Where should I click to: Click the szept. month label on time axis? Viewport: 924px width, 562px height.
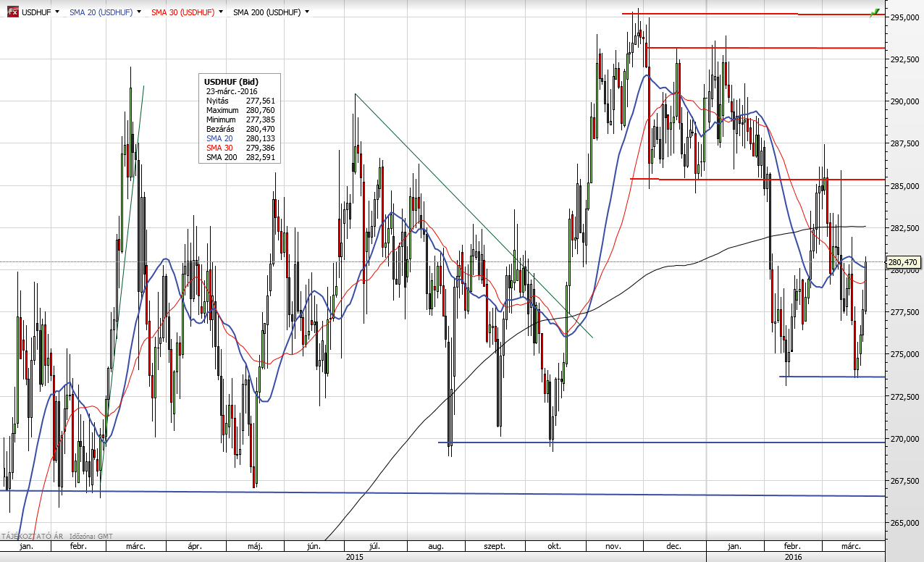point(494,546)
